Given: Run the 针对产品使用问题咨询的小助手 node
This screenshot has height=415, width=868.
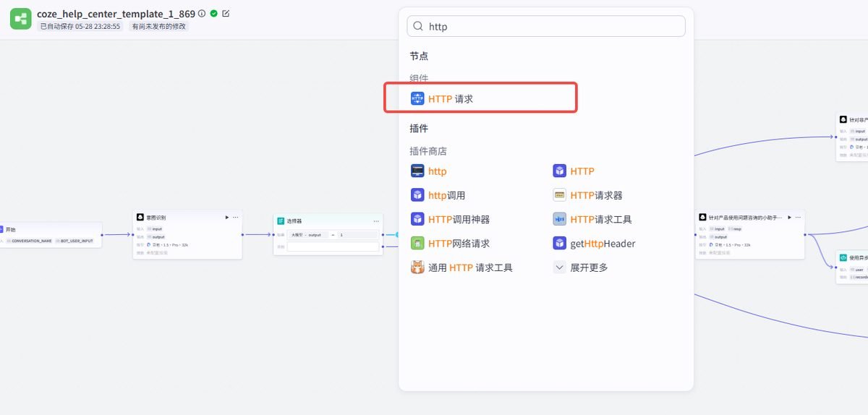Looking at the screenshot, I should coord(789,217).
